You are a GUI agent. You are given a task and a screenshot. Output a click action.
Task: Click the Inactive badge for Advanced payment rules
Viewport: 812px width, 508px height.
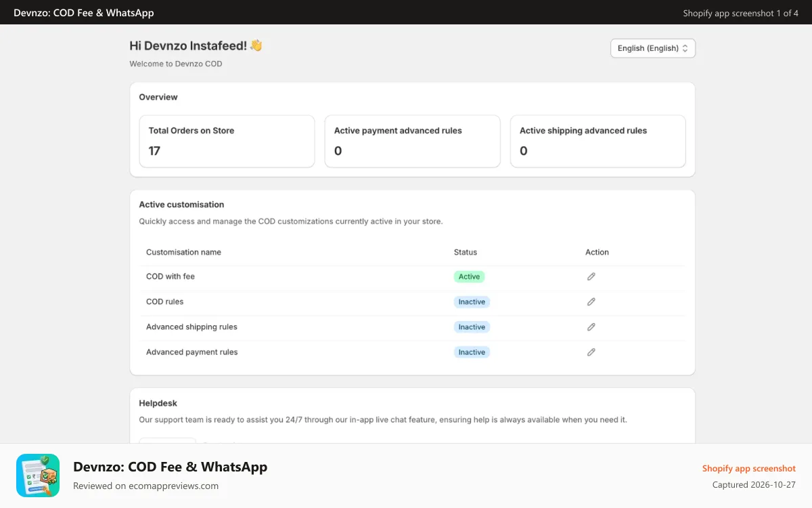472,352
